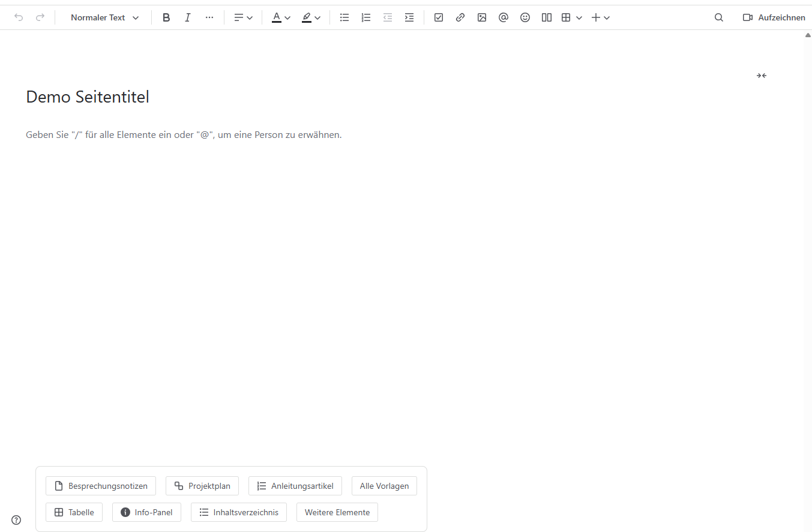Insert an image or file
Screen dimensions: 812x532
482,17
